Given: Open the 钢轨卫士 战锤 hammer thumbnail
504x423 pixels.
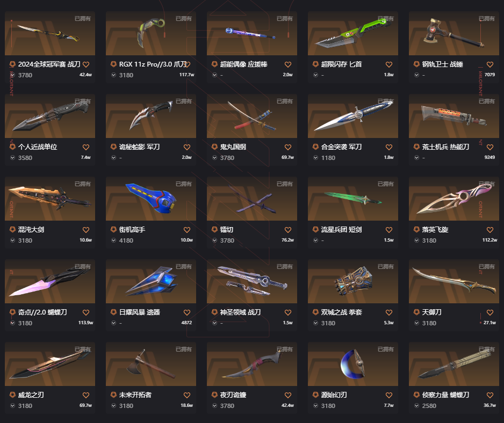Looking at the screenshot, I should pyautogui.click(x=454, y=33).
